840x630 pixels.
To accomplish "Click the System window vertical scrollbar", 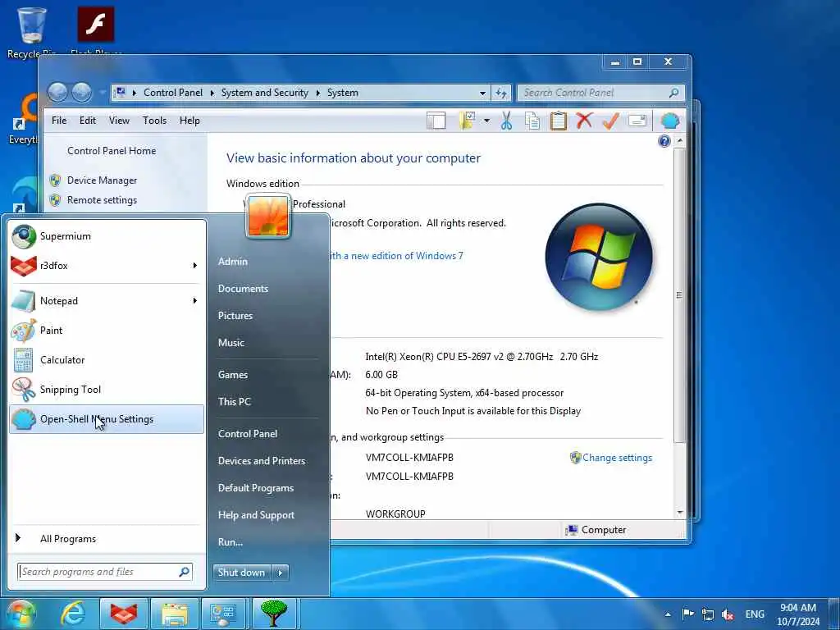I will [x=679, y=294].
